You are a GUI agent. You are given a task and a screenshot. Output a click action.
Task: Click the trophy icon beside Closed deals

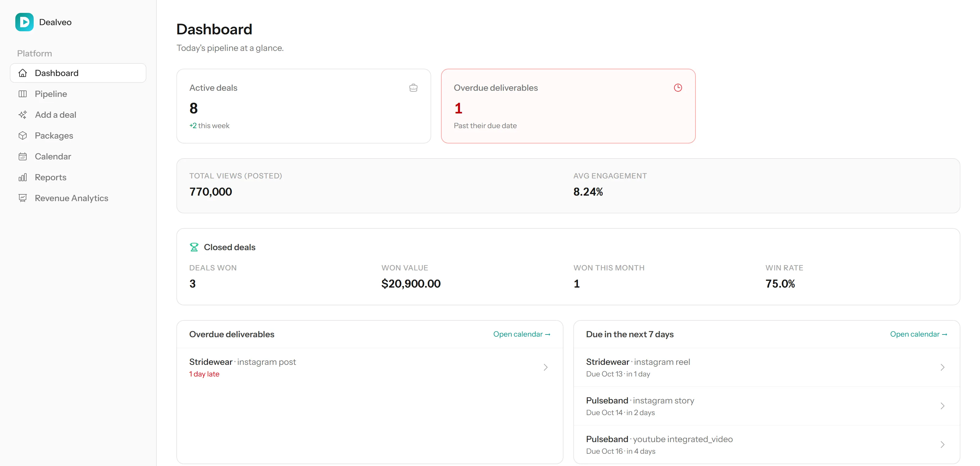[x=194, y=247]
